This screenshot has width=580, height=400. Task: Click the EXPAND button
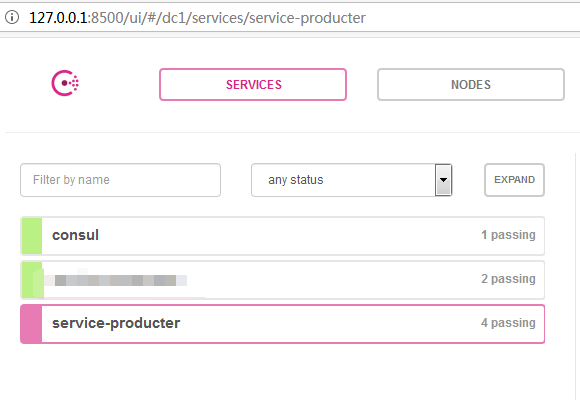pyautogui.click(x=514, y=180)
